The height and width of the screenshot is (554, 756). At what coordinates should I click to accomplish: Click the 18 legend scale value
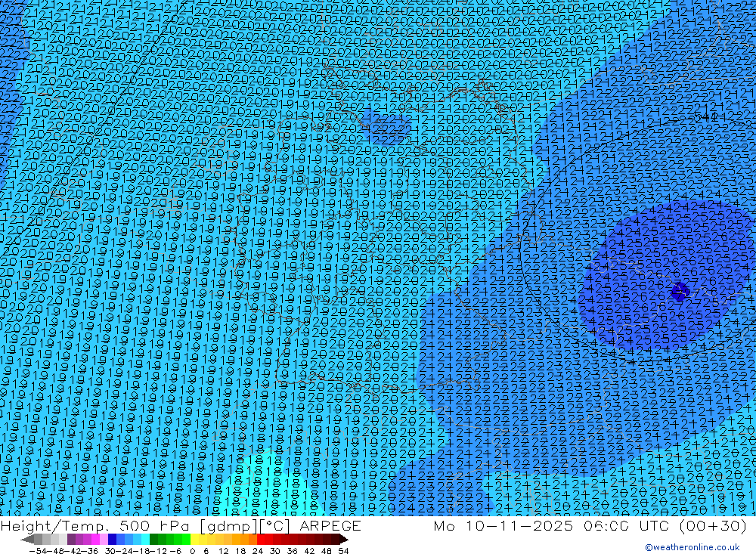[240, 551]
